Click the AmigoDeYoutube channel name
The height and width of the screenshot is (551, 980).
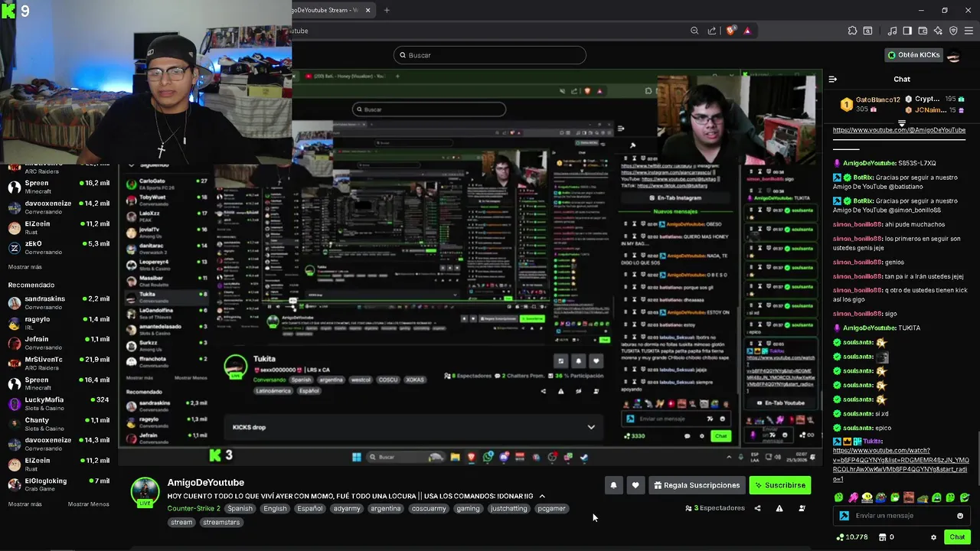206,483
